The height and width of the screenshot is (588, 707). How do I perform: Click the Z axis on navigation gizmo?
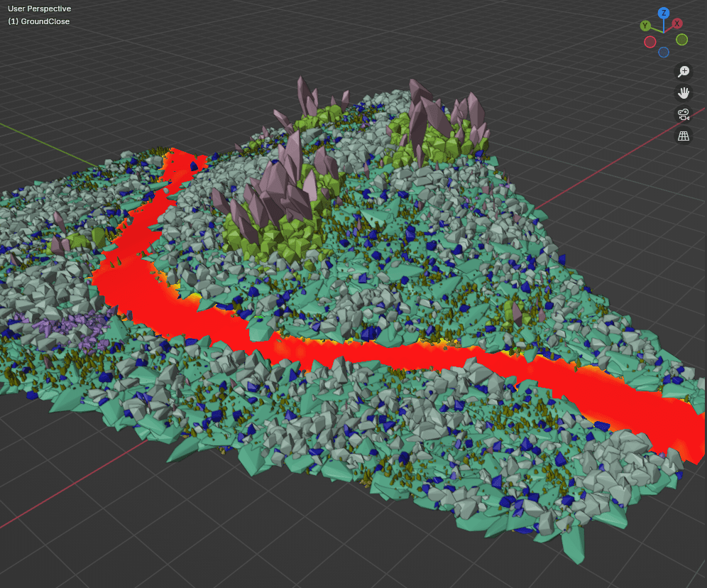[664, 13]
